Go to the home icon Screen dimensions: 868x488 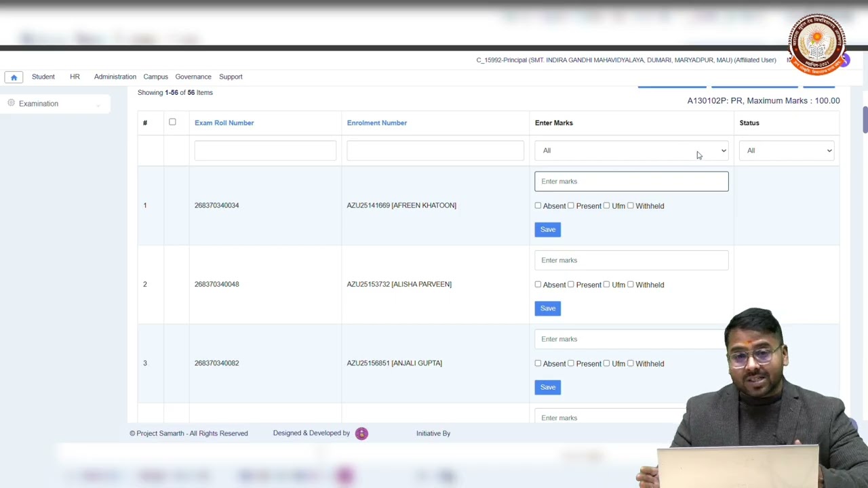click(x=14, y=77)
